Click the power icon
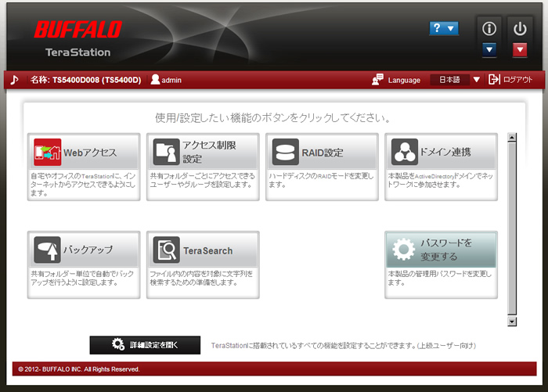This screenshot has height=392, width=548. 520,29
